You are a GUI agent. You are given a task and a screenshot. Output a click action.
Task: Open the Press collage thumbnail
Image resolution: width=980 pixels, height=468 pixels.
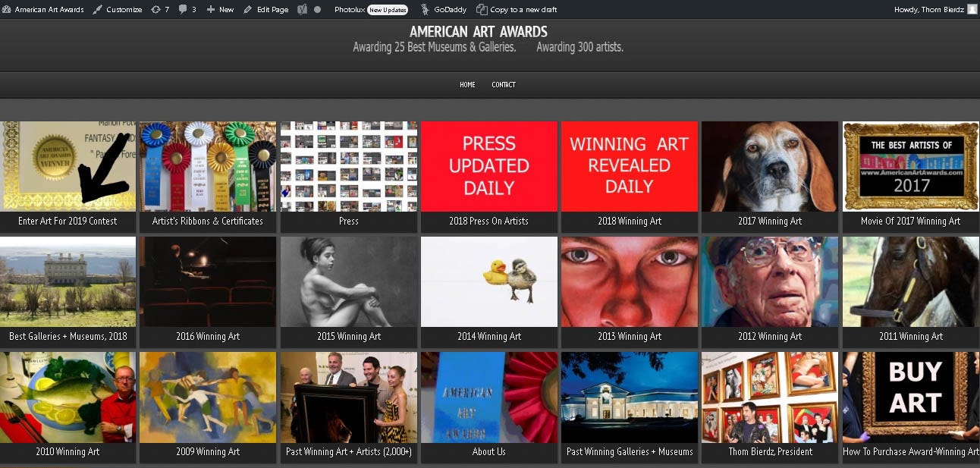(x=349, y=166)
